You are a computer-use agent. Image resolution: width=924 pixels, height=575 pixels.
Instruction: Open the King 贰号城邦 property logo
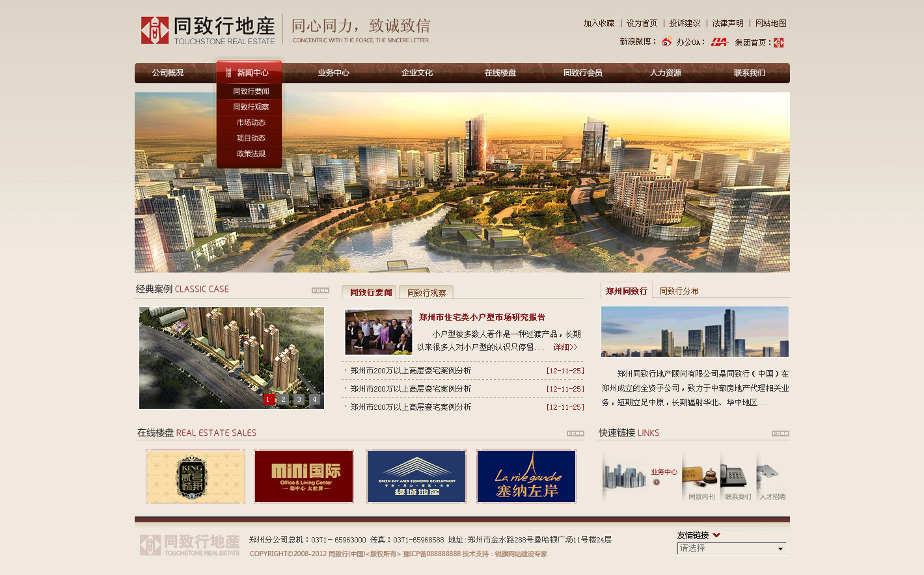(195, 476)
